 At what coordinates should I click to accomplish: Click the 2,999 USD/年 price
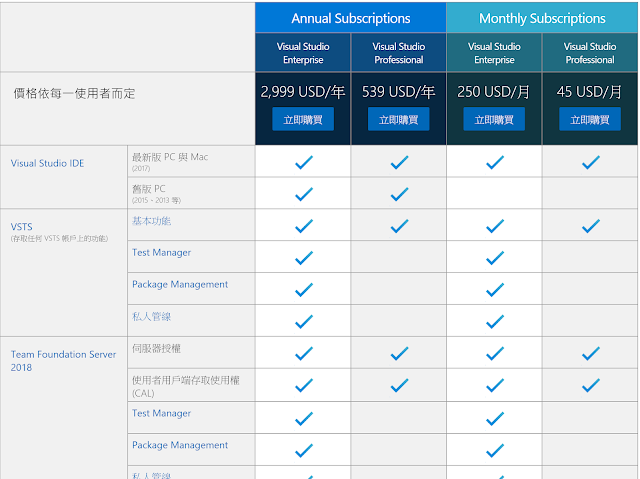(303, 92)
